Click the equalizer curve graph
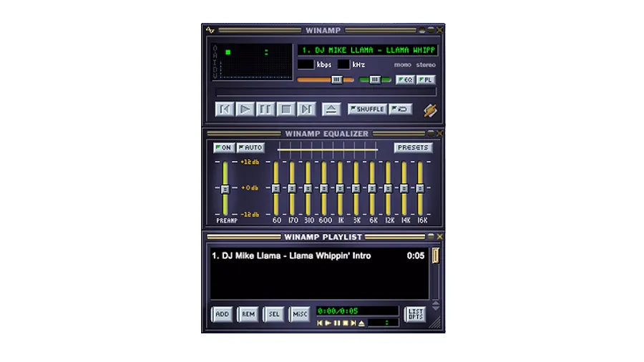This screenshot has height=362, width=644. tap(328, 150)
